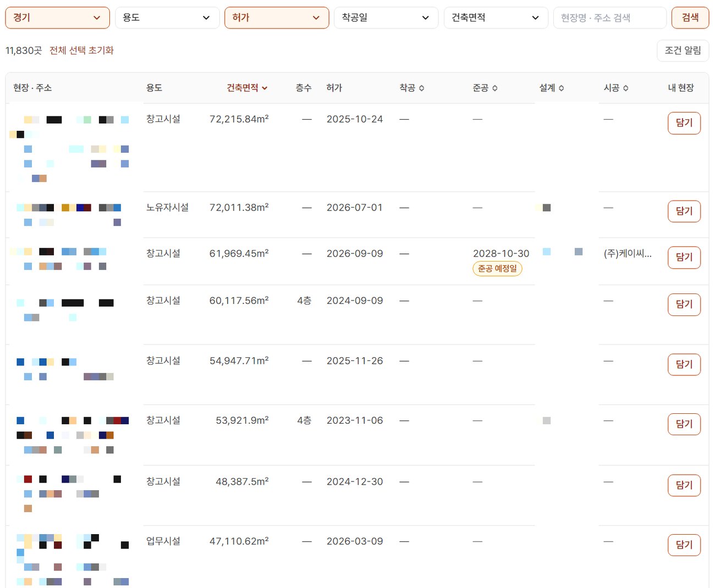Select the 노유자시설 usage cell
The height and width of the screenshot is (588, 715).
point(167,207)
